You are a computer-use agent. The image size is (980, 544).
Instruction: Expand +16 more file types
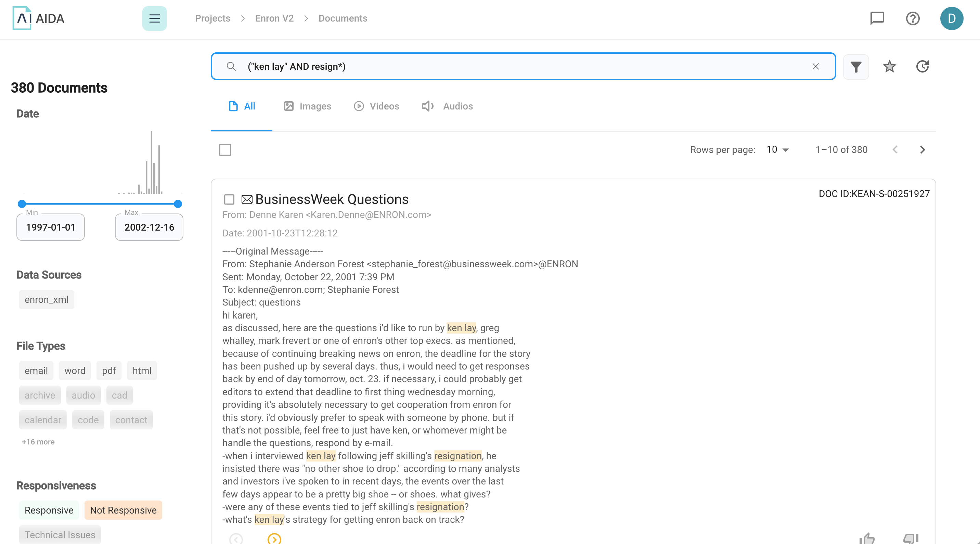point(38,442)
